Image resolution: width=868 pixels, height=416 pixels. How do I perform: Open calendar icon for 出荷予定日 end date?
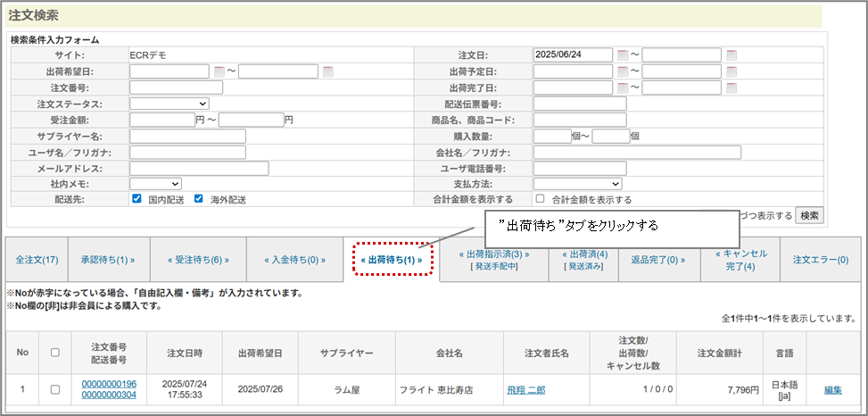pos(732,71)
